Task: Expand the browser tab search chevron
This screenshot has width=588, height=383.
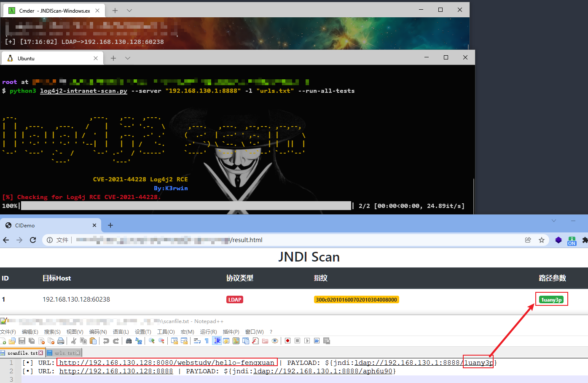Action: point(554,221)
